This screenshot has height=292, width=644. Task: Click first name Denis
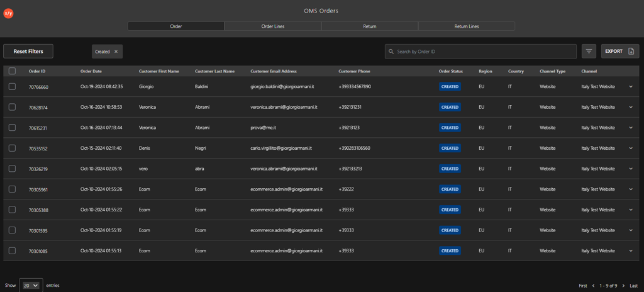[145, 148]
